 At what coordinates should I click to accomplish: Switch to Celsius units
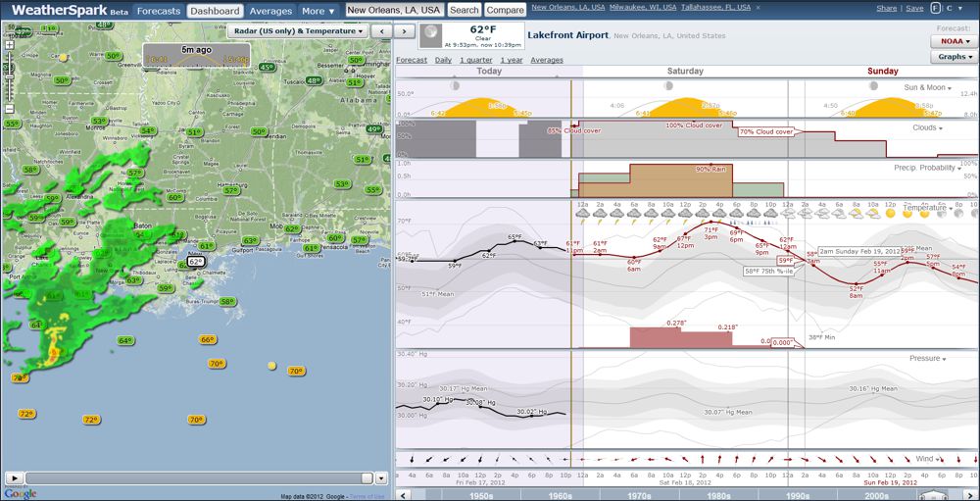tap(950, 8)
